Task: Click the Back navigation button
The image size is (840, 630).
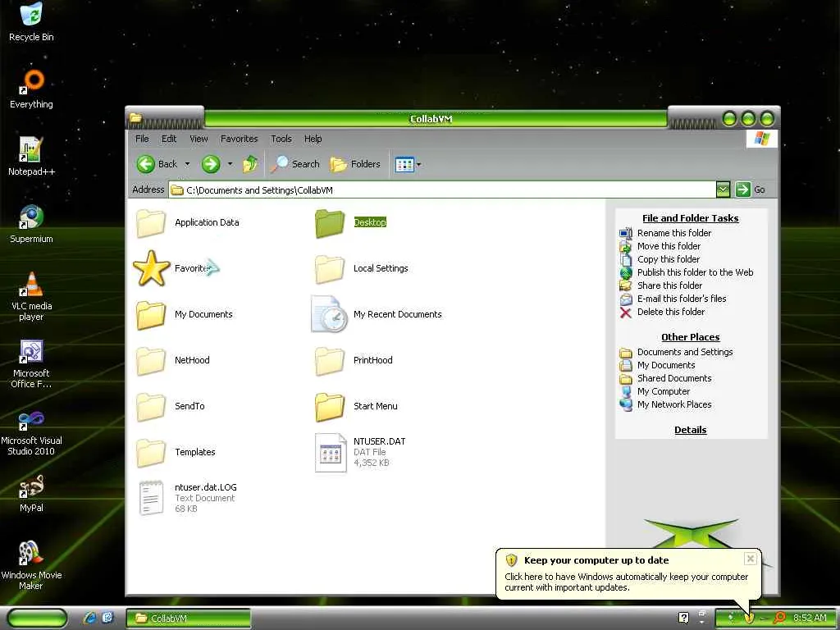Action: click(x=157, y=164)
